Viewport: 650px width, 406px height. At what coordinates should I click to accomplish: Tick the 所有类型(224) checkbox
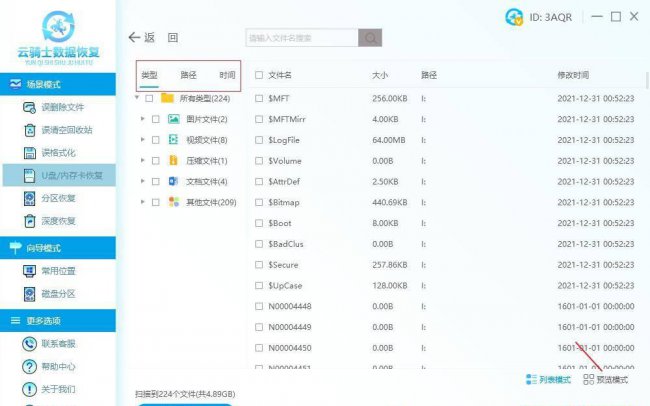(149, 98)
